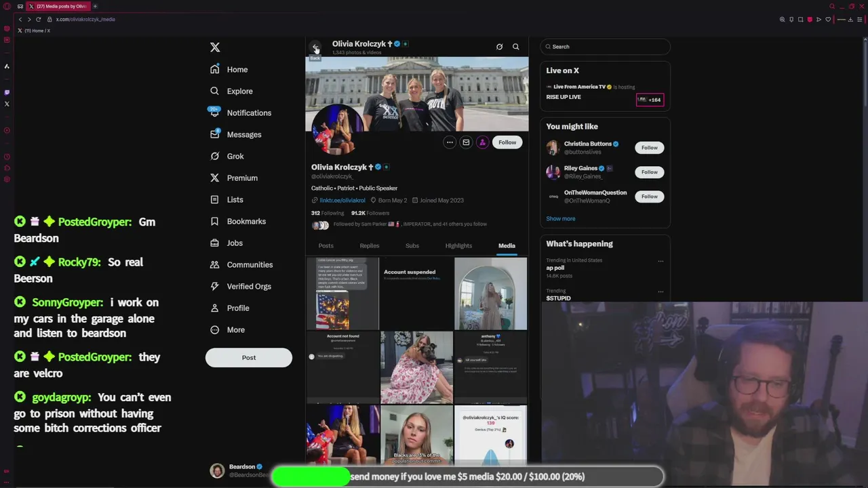This screenshot has width=868, height=488.
Task: Open Messages in X sidebar
Action: 235,134
